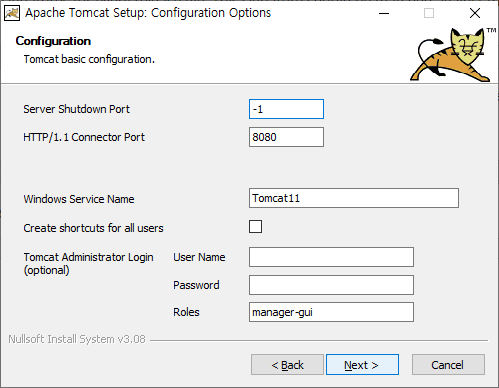
Task: Go to the next setup step
Action: (362, 365)
